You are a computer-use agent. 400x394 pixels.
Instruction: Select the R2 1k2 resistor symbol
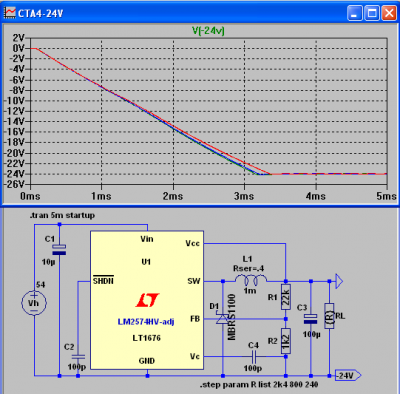(286, 341)
